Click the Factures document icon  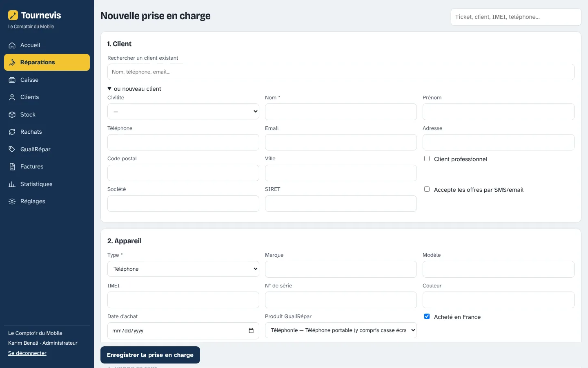12,167
